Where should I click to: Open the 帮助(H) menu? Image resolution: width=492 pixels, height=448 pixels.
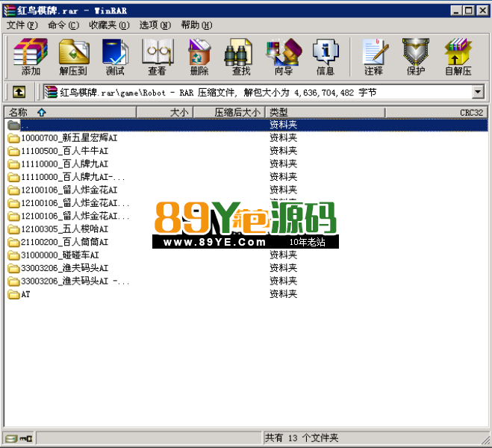196,25
